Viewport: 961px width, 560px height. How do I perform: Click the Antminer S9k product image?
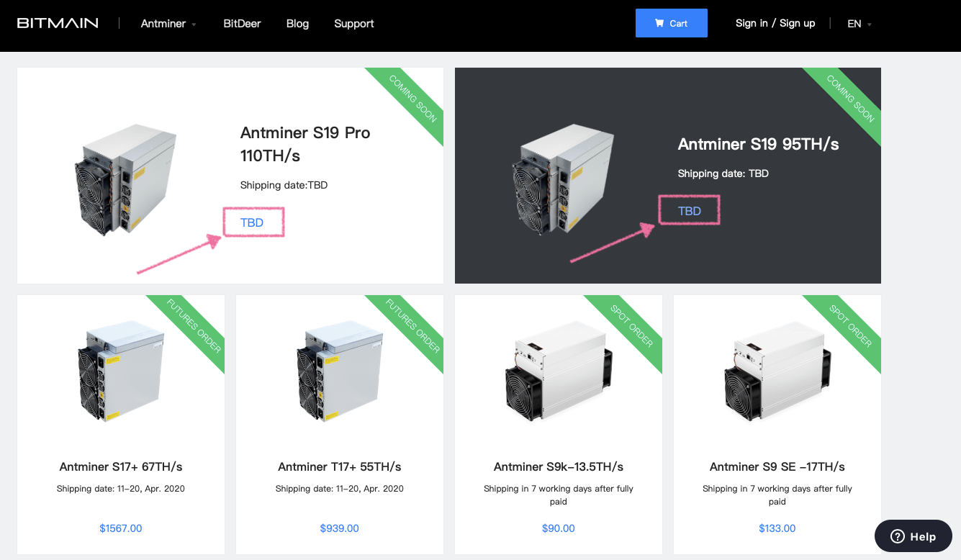click(x=559, y=371)
